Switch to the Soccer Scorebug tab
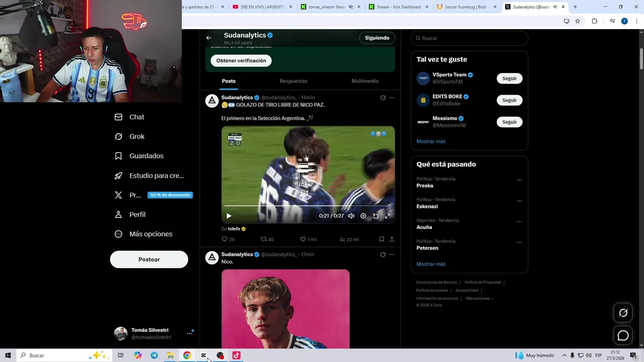644x362 pixels. click(466, 7)
